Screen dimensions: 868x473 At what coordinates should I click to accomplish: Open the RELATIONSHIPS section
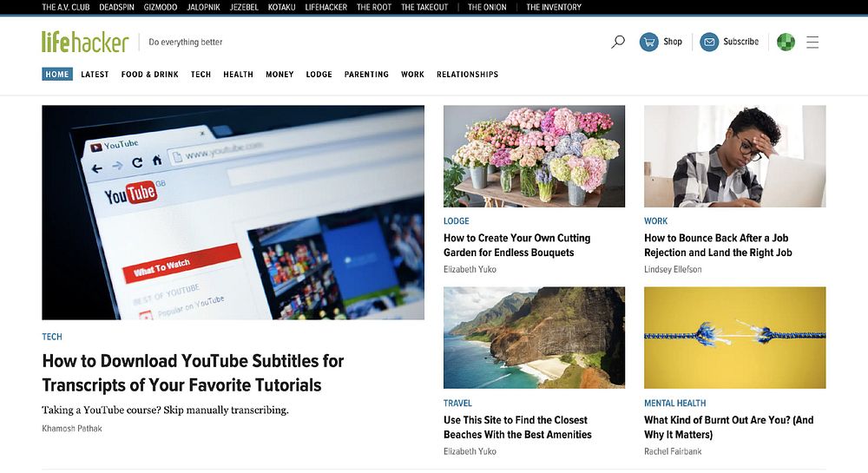click(467, 74)
